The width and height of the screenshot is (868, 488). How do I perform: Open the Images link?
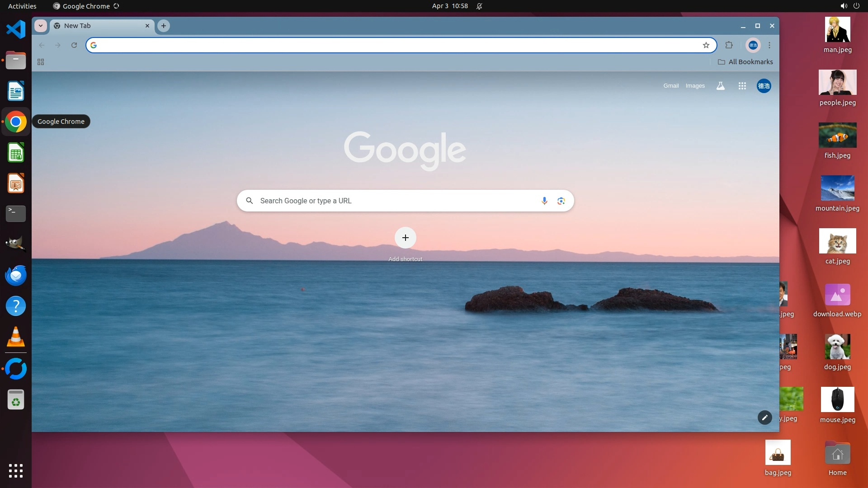pos(695,86)
